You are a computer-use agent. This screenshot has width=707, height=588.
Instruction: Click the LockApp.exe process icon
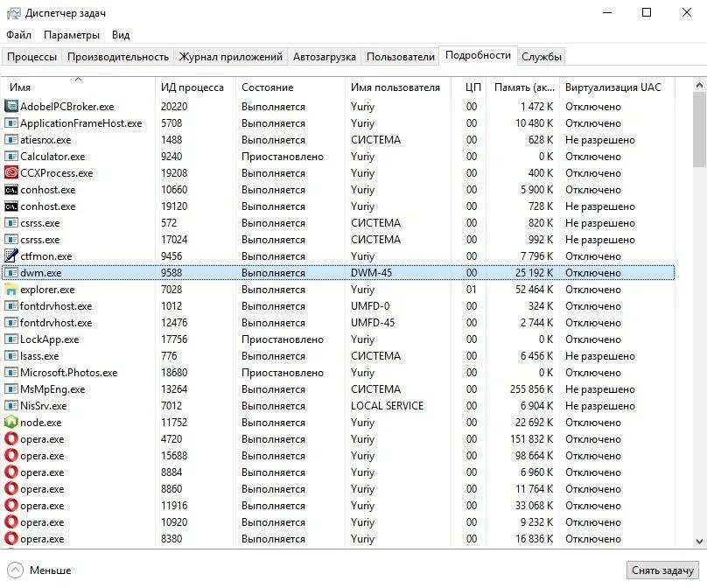click(10, 339)
